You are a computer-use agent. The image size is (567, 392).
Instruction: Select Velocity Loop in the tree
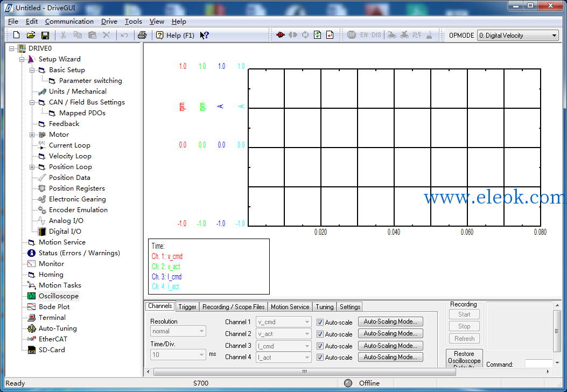coord(70,156)
